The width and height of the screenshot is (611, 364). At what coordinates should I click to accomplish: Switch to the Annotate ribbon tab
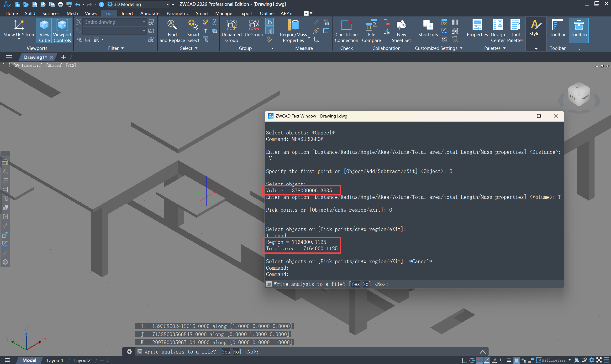tap(150, 13)
